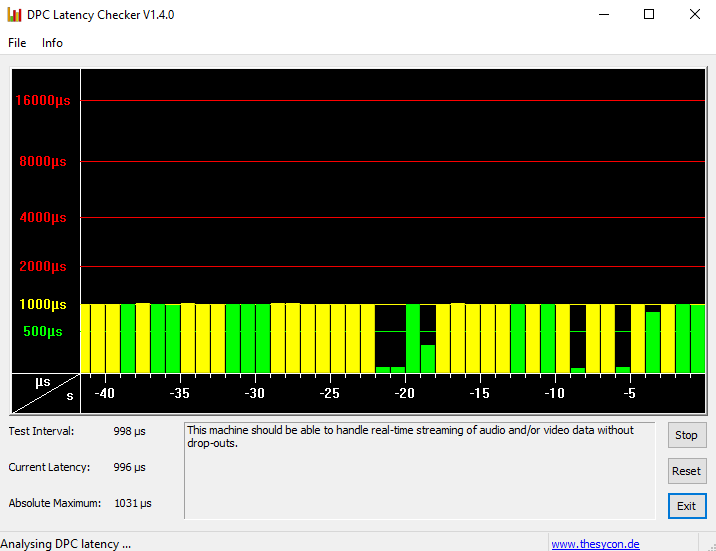Click the Analysing DPC latency status text
Image resolution: width=716 pixels, height=551 pixels.
(x=66, y=544)
